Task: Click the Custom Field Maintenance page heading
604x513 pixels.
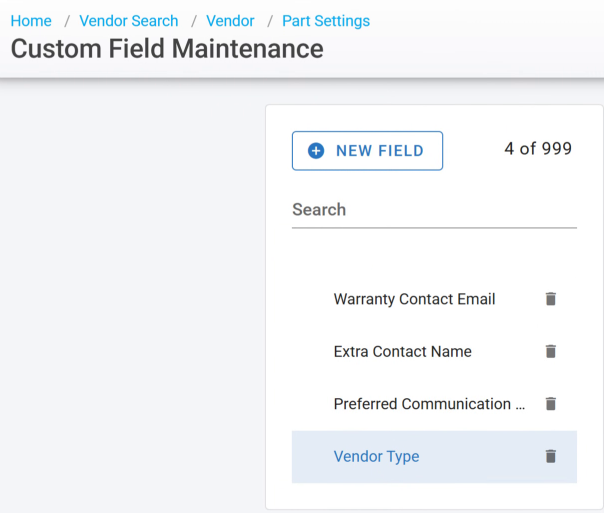Action: pyautogui.click(x=167, y=48)
